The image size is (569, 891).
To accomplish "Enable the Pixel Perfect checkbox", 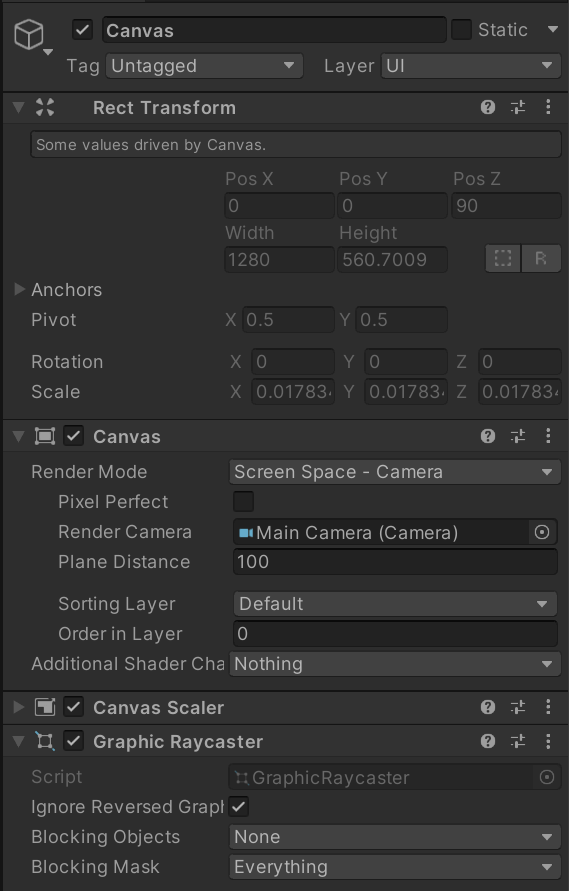I will [243, 502].
